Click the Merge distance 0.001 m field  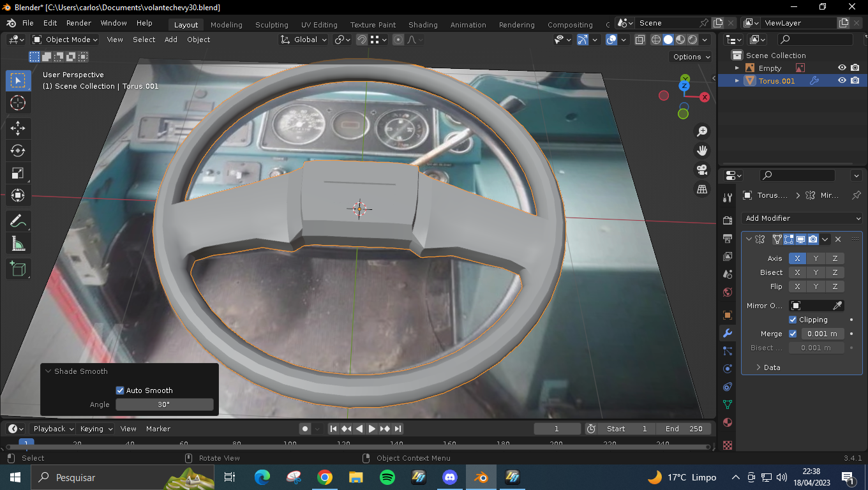coord(823,334)
